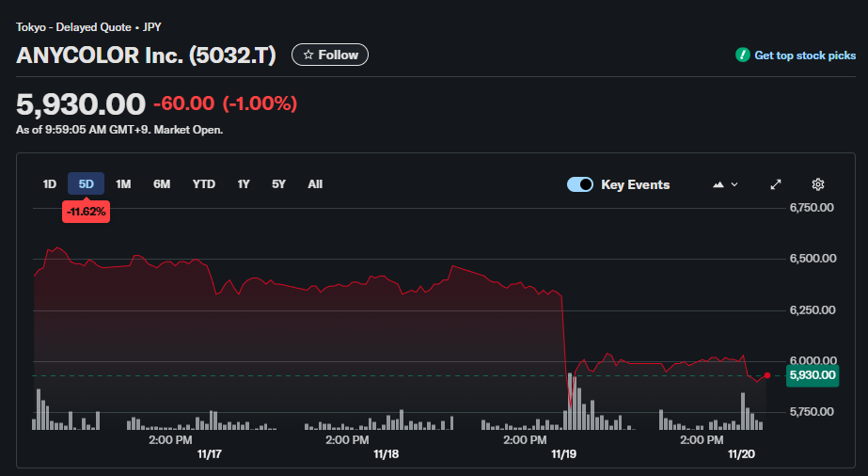Click the green 5,930.00 price label on axis
The width and height of the screenshot is (868, 476).
(x=813, y=375)
